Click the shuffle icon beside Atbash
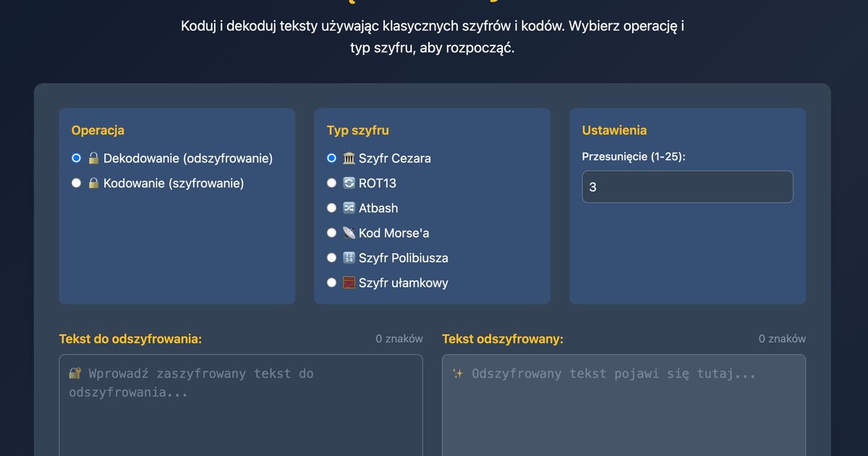The height and width of the screenshot is (456, 868). pos(348,208)
